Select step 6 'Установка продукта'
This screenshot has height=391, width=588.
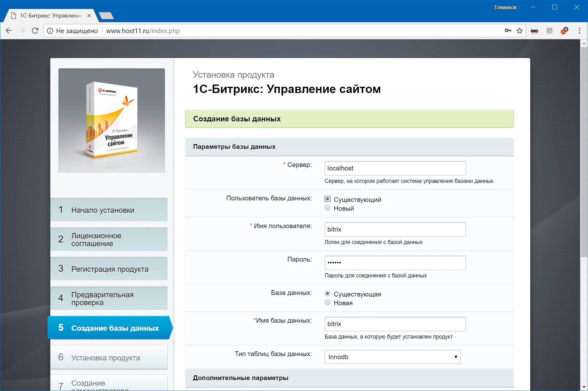[x=109, y=357]
